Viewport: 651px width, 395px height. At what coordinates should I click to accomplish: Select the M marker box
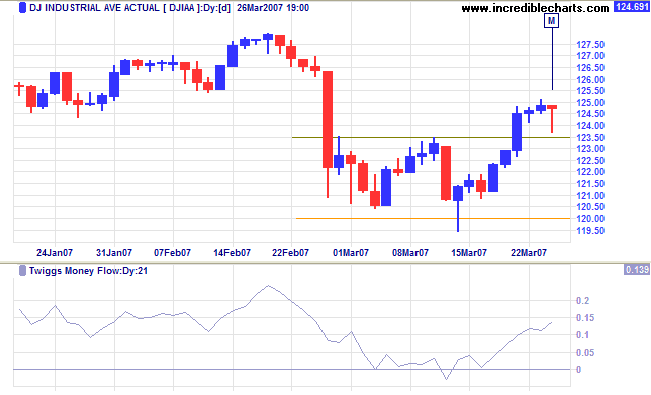[x=551, y=20]
